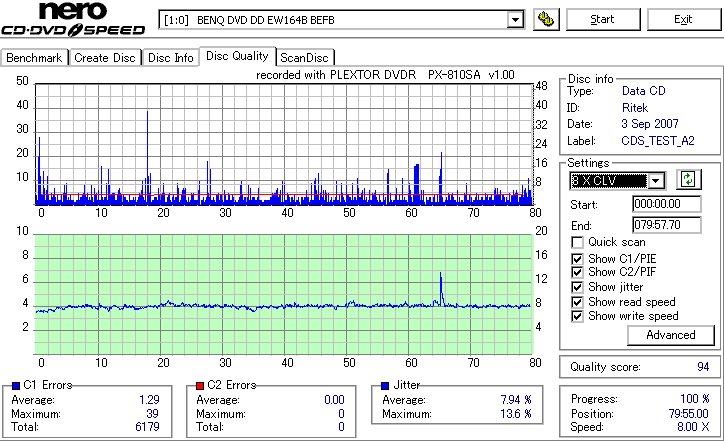Toggle the Show C2/PIF checkbox
724x441 pixels.
click(x=577, y=272)
